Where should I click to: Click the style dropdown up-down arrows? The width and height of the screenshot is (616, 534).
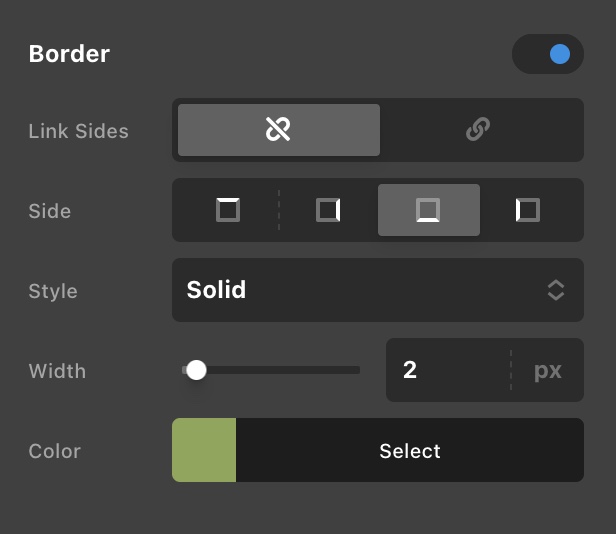click(556, 290)
